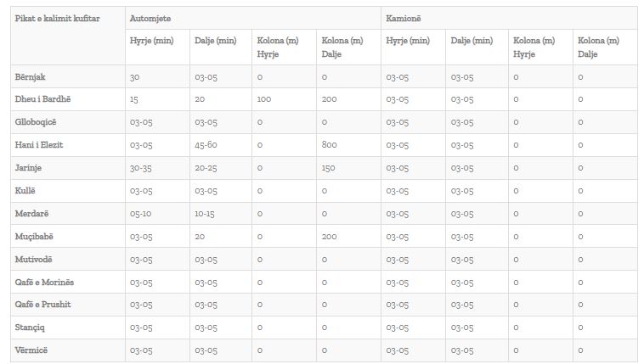The image size is (644, 364).
Task: Click the Glloboqicë row name
Action: pyautogui.click(x=37, y=122)
